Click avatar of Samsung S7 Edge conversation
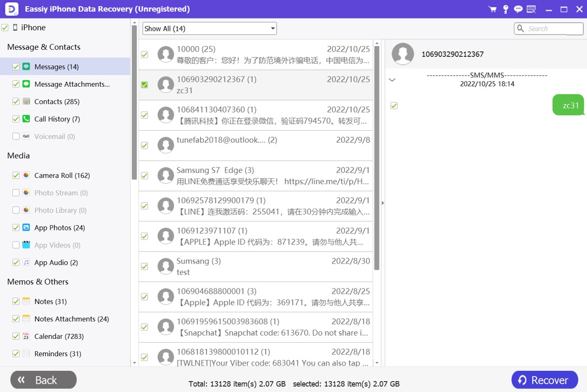 (x=165, y=176)
